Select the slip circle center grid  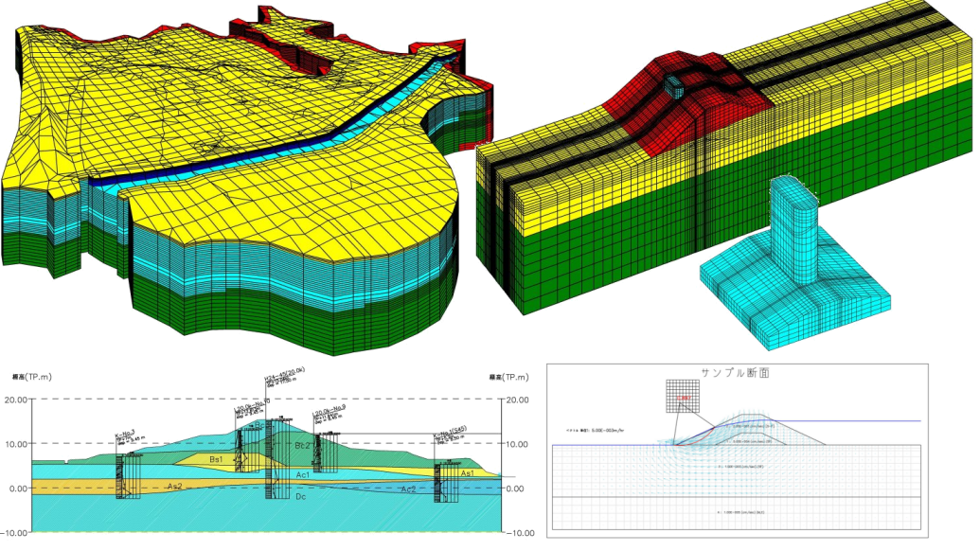click(682, 397)
